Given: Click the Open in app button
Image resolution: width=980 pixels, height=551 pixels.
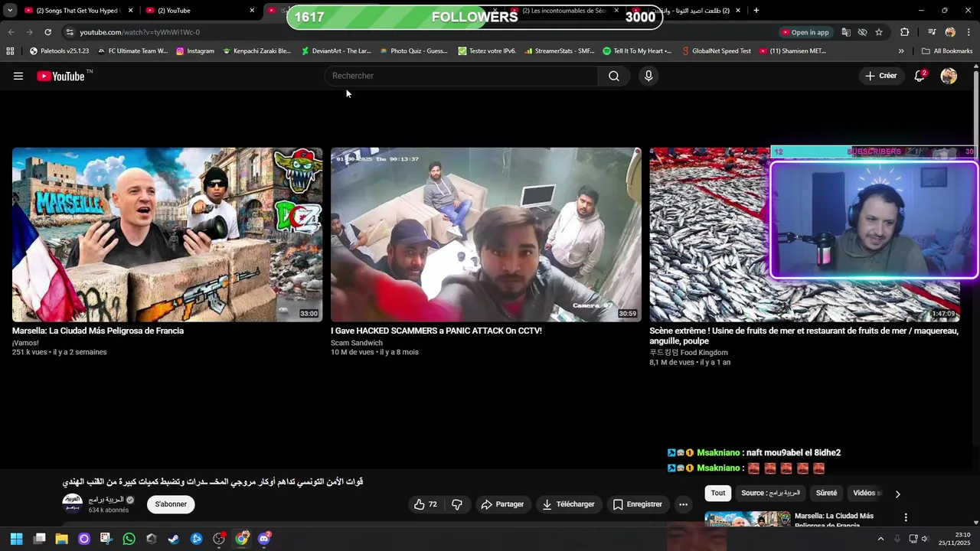Looking at the screenshot, I should pyautogui.click(x=805, y=32).
